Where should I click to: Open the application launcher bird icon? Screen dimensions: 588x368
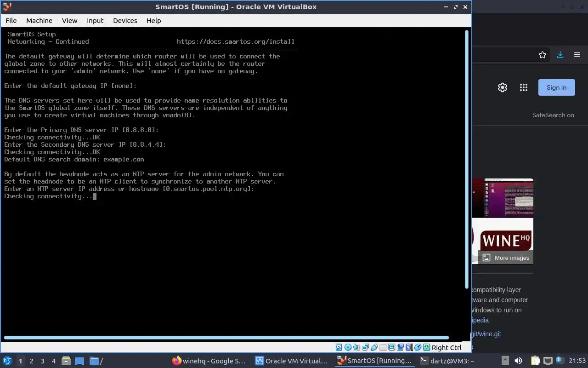pos(7,361)
